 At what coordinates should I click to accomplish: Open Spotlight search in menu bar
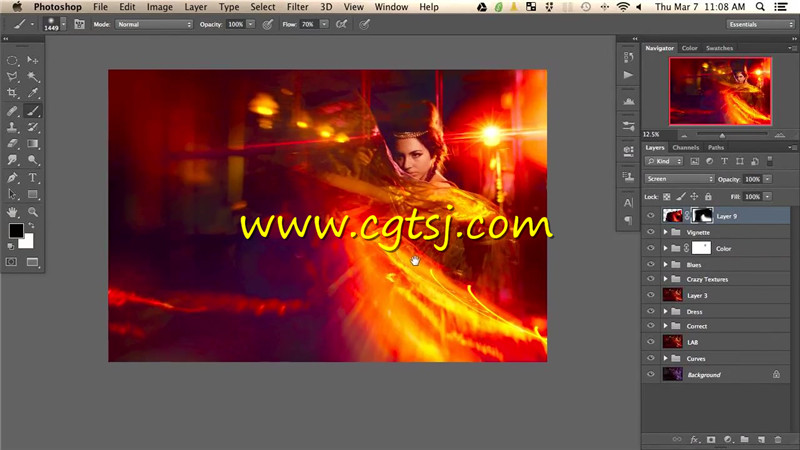760,7
